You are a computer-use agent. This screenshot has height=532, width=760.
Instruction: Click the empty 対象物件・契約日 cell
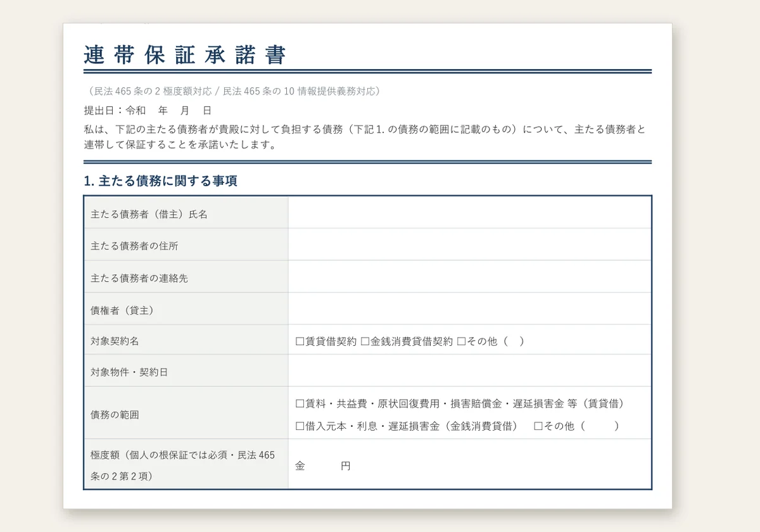click(x=469, y=370)
